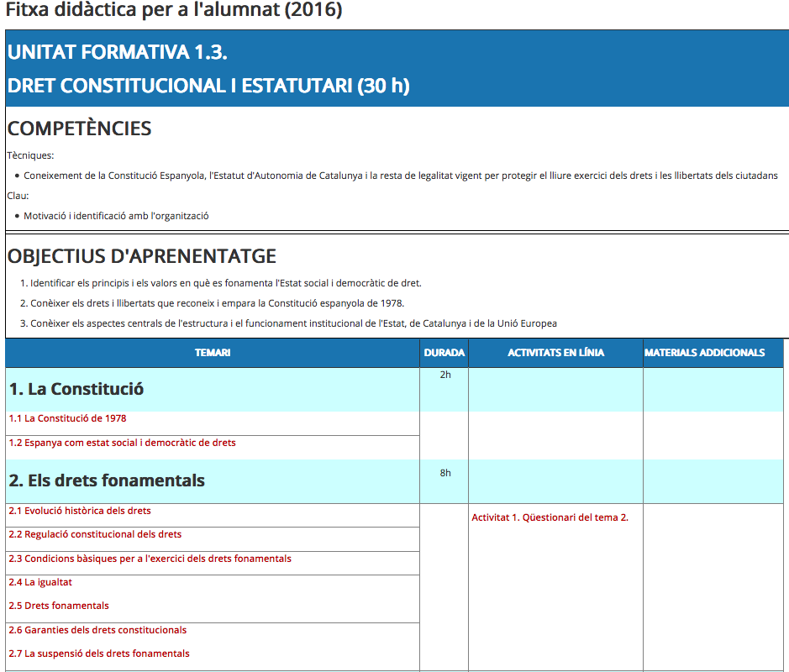Open "2.7 La suspensió dels drets fonamentals"

(x=99, y=654)
